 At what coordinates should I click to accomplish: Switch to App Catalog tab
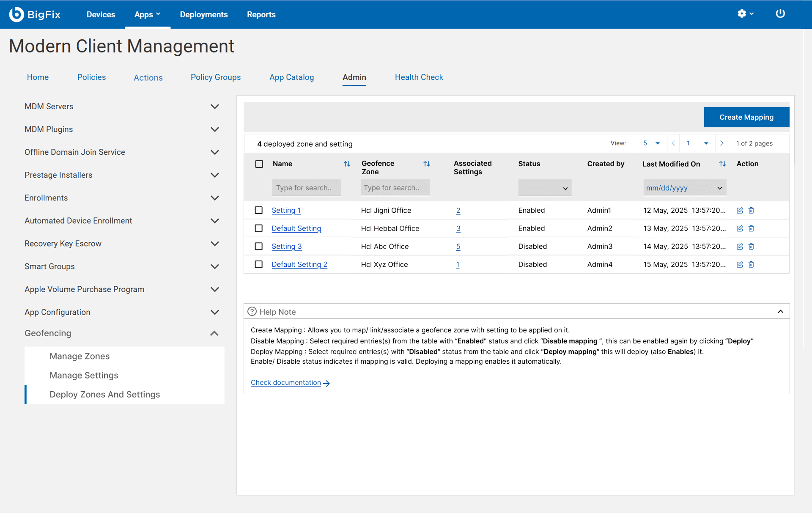point(292,77)
